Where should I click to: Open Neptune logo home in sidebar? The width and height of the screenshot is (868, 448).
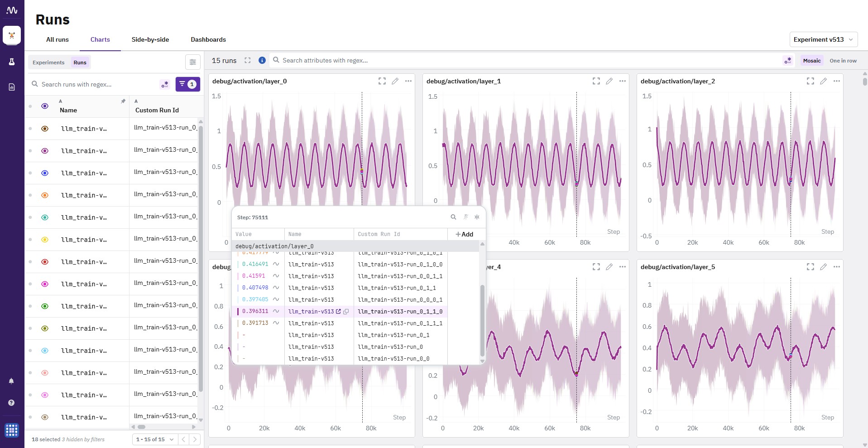[12, 10]
